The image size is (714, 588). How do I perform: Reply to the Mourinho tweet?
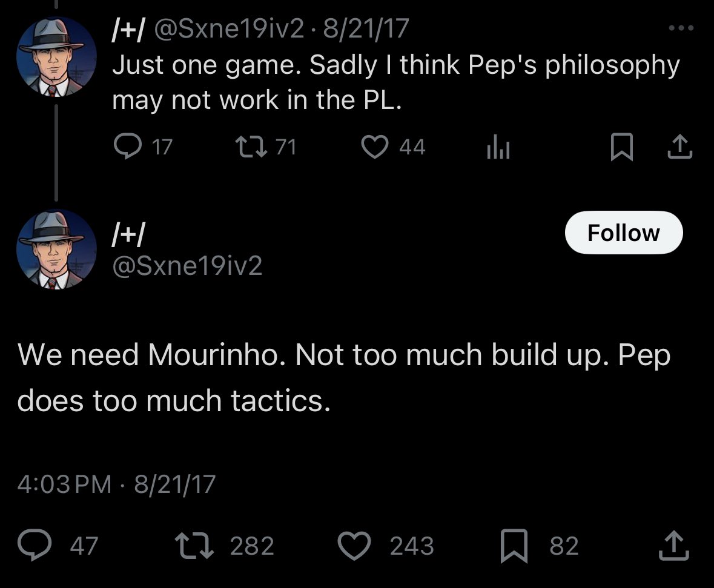coord(35,546)
